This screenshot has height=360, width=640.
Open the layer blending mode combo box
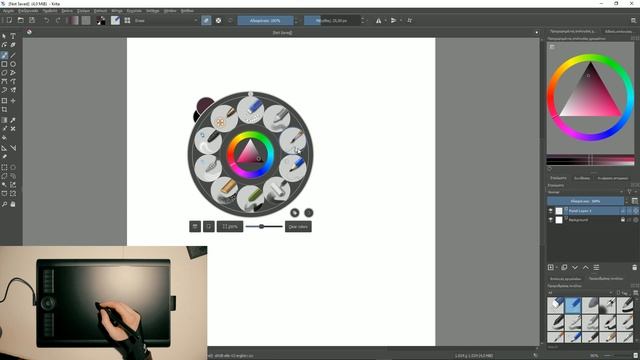(x=585, y=192)
